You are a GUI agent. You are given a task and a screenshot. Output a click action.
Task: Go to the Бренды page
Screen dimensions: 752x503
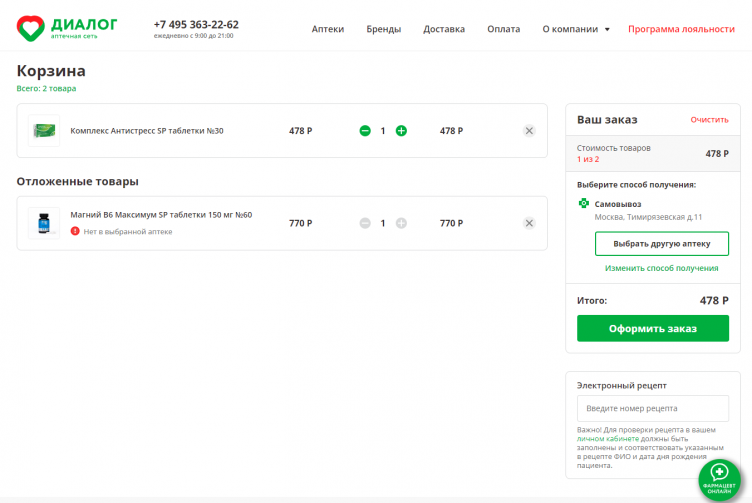click(383, 29)
